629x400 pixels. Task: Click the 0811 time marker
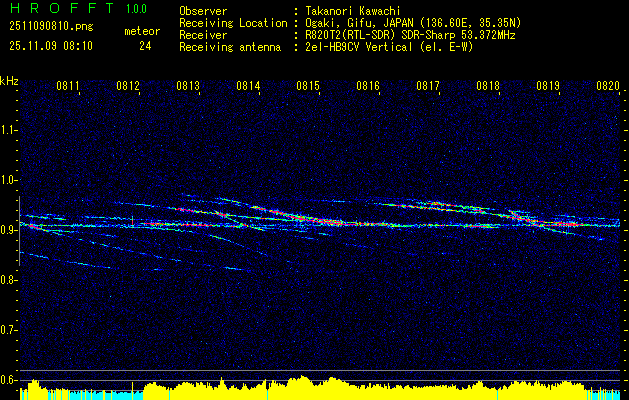click(x=68, y=86)
